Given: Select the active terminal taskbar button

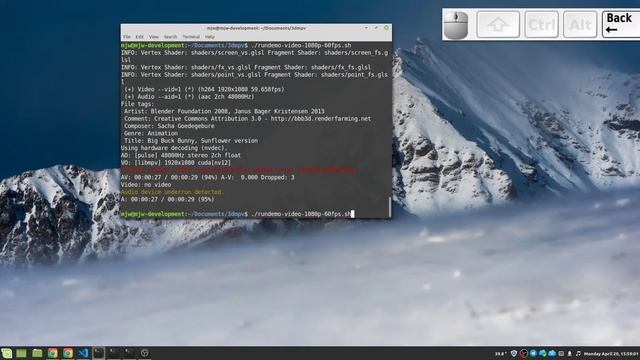Looking at the screenshot, I should 98,353.
